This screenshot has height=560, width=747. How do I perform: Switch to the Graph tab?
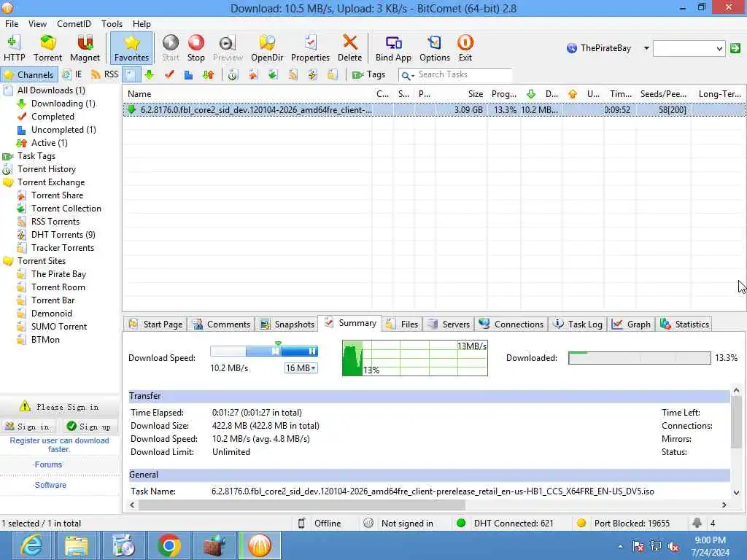pos(631,324)
